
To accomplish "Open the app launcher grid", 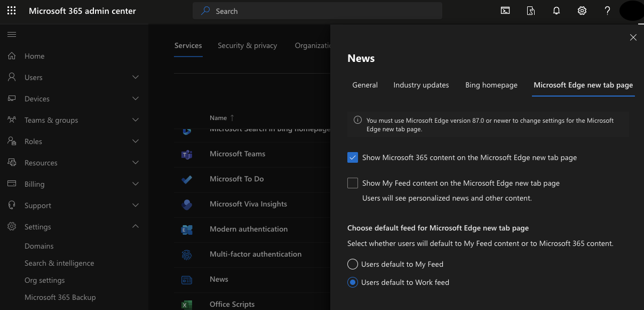I will [11, 10].
